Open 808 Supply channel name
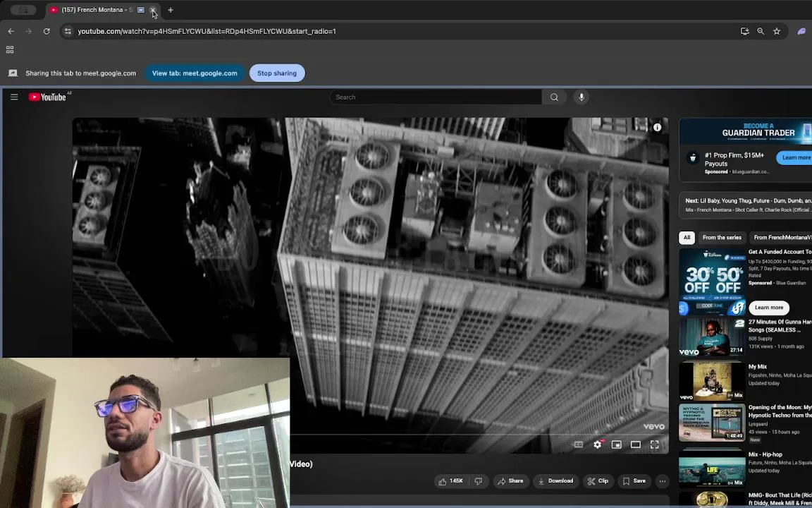 click(x=761, y=339)
